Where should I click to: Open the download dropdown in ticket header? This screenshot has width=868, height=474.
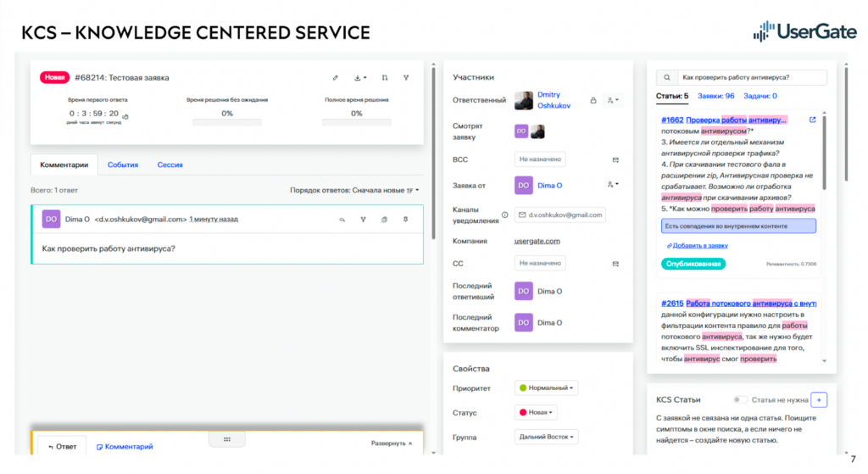click(x=359, y=77)
